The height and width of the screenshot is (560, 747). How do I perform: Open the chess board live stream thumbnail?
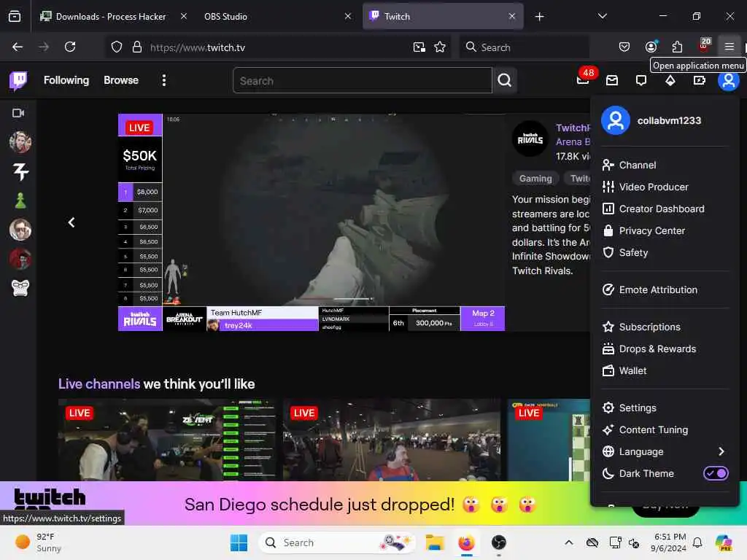pos(549,440)
